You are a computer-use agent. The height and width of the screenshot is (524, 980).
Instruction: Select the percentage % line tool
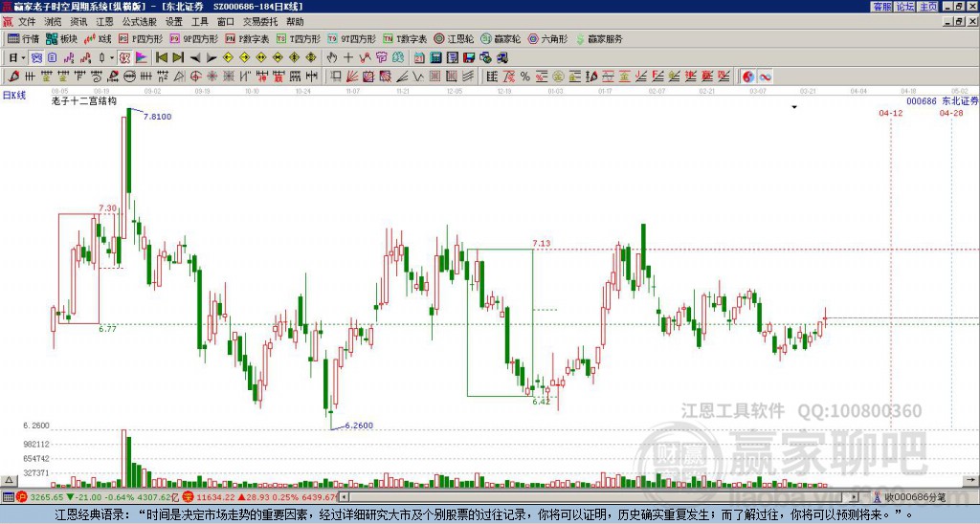525,76
